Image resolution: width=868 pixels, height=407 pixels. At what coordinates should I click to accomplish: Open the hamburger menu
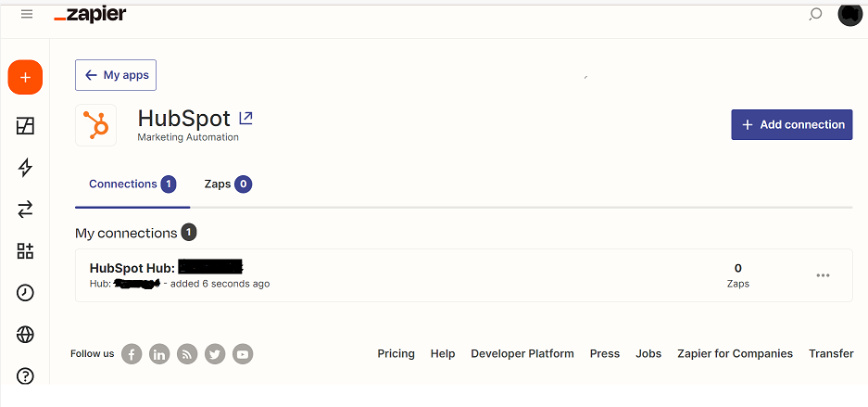click(27, 15)
